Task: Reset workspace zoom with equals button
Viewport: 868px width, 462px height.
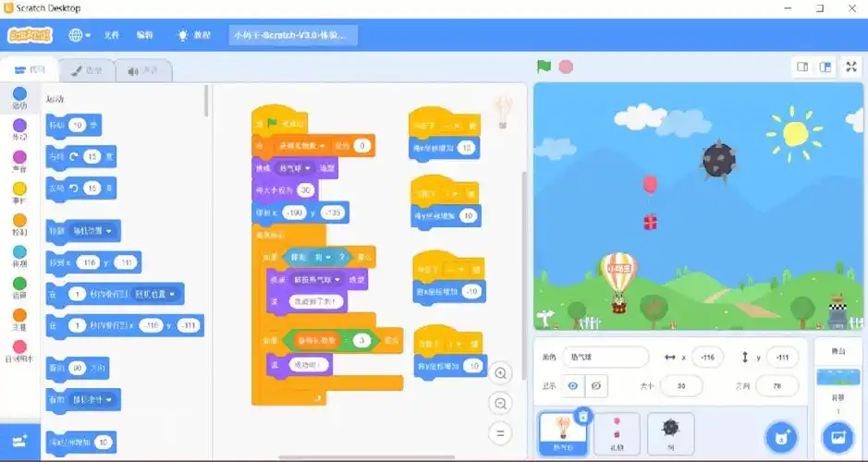Action: [x=500, y=433]
